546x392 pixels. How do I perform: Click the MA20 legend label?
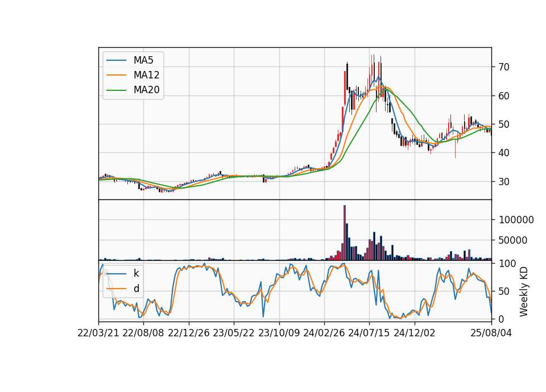pos(146,90)
